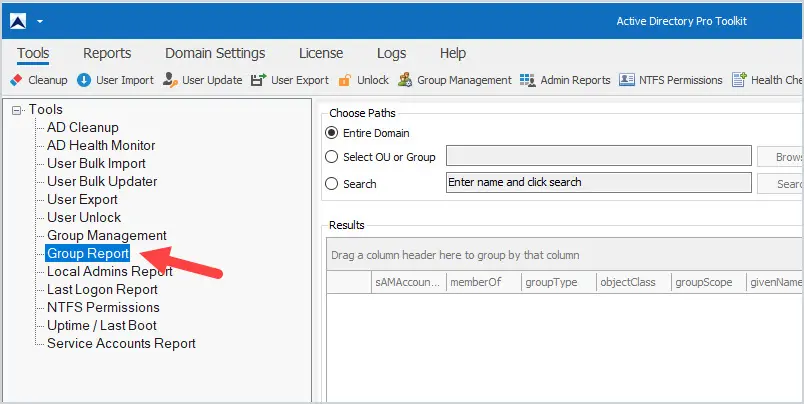Click the 'Enter name and click search' field

(x=599, y=183)
